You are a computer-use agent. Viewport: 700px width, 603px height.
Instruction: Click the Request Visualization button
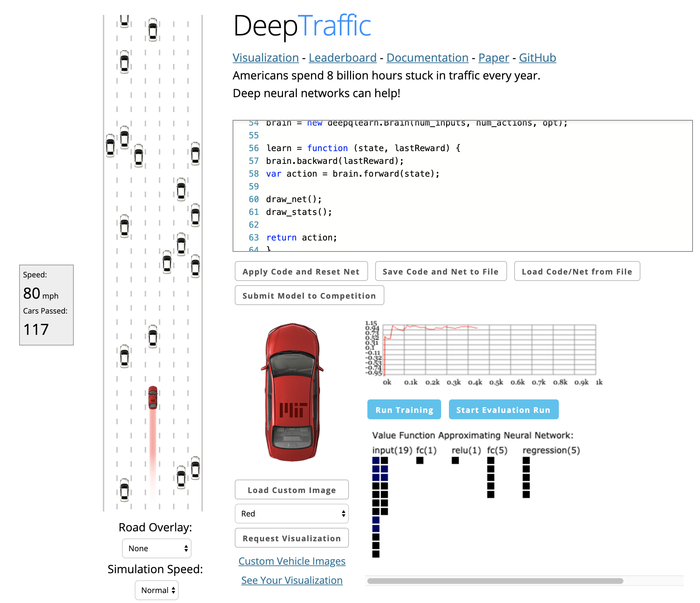(x=292, y=538)
